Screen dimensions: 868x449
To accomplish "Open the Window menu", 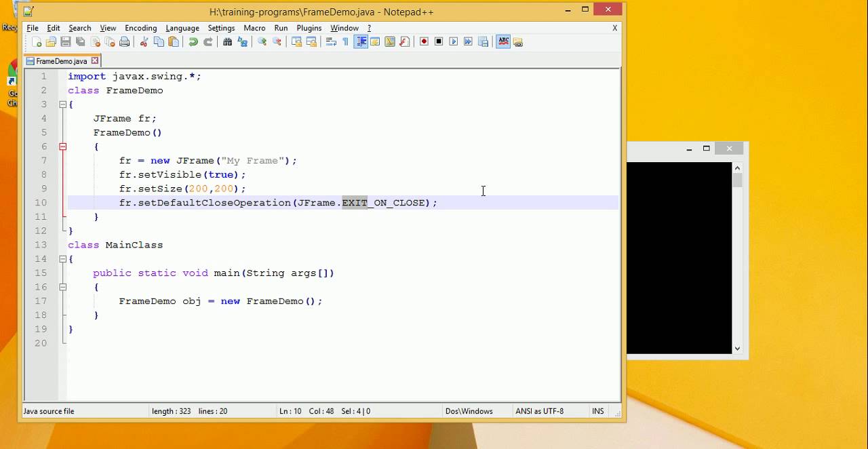I will click(x=344, y=28).
